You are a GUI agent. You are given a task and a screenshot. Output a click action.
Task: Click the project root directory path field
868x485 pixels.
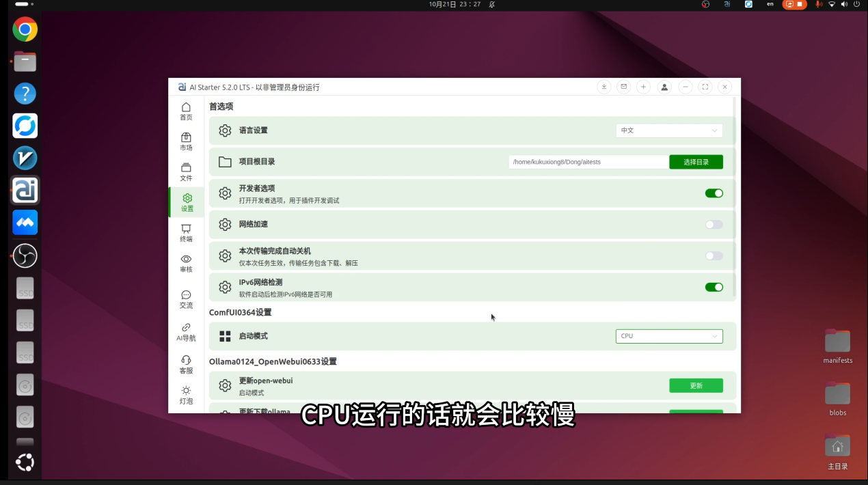click(x=588, y=162)
